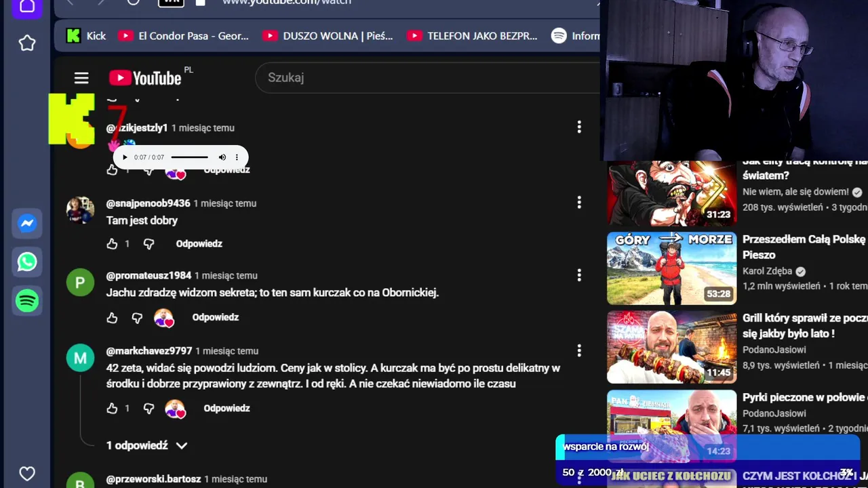Open more options in the mini audio player
The width and height of the screenshot is (868, 488).
pyautogui.click(x=237, y=157)
